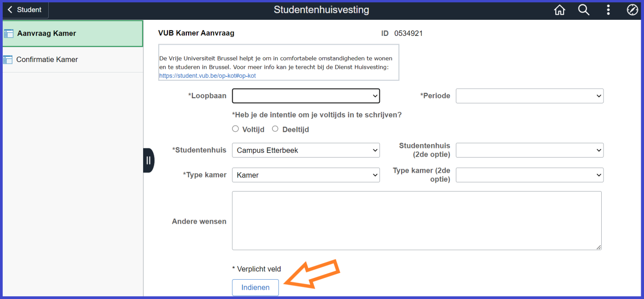Open the Loopbaan dropdown
Screen dimensions: 644x299
click(x=306, y=96)
